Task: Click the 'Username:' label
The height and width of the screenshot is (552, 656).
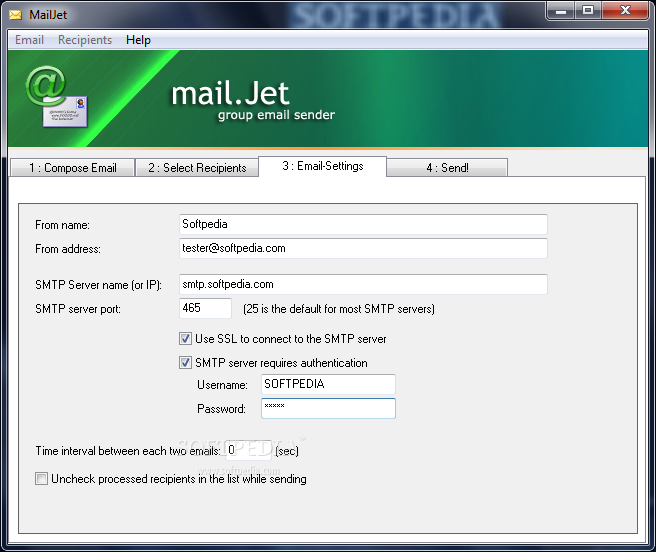Action: [222, 385]
